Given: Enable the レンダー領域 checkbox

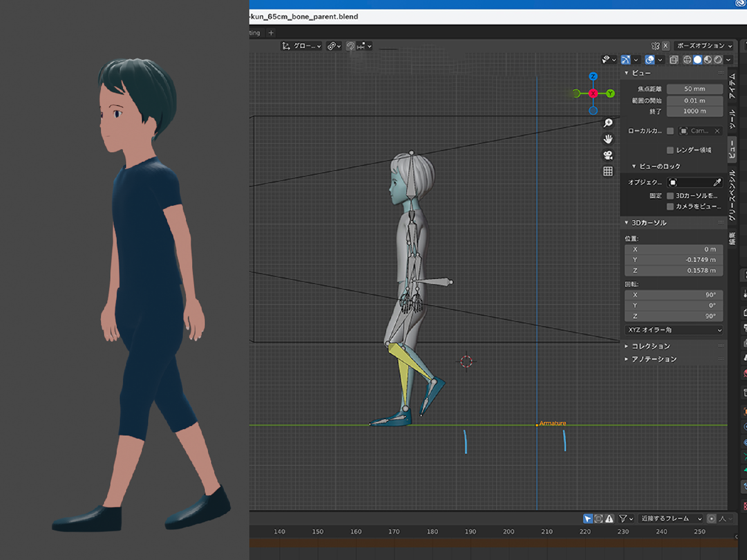Looking at the screenshot, I should (x=670, y=150).
